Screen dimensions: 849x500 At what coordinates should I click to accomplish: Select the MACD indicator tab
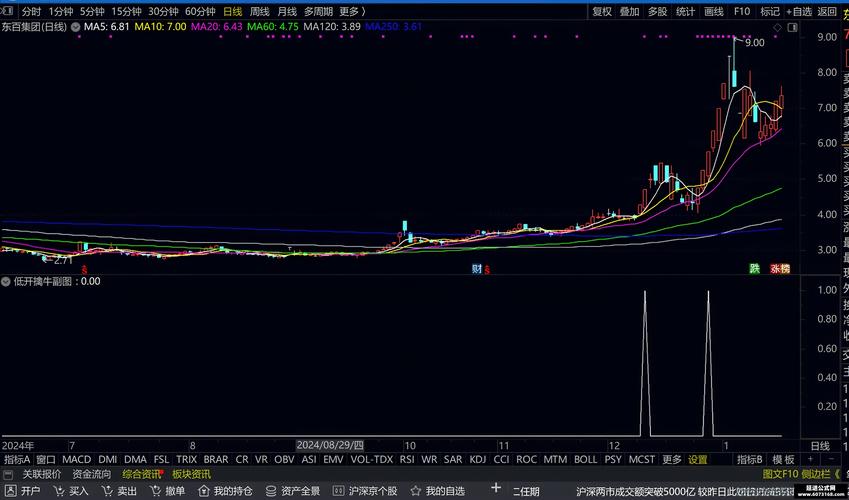point(76,460)
